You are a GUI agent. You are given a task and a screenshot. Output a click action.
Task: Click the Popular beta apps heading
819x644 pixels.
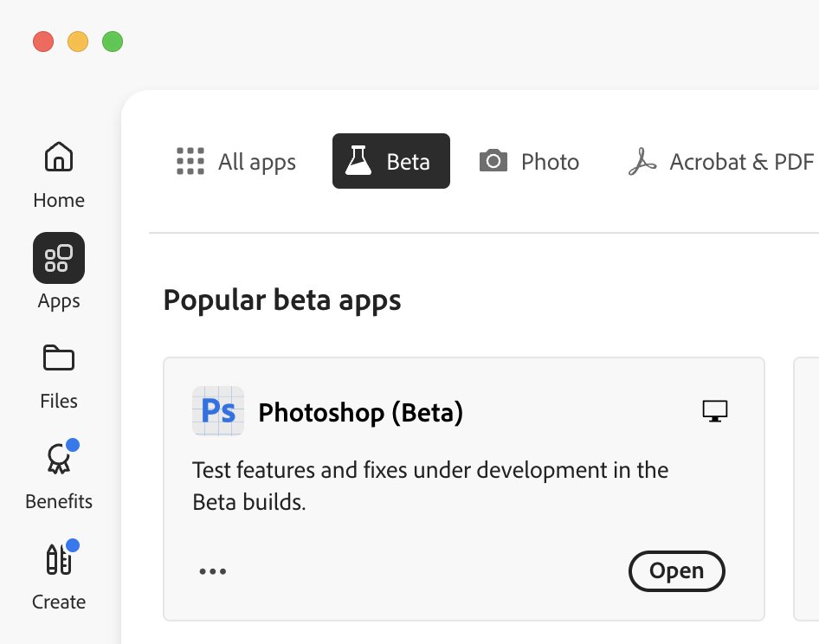tap(282, 300)
